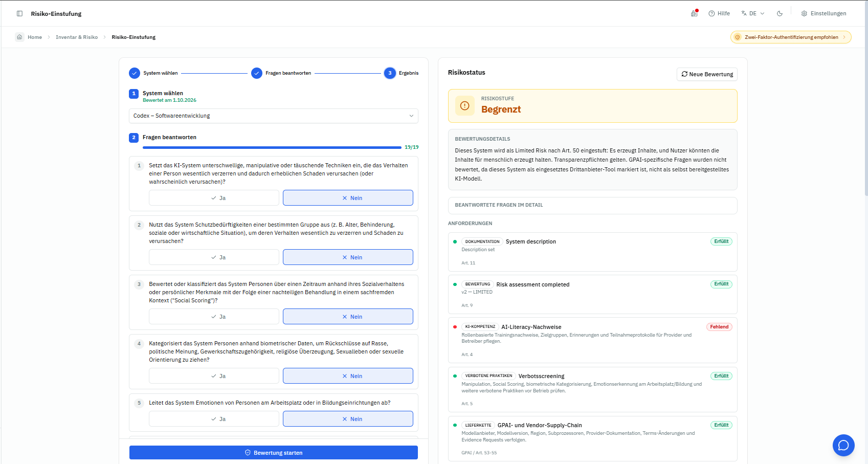Toggle the sidebar panel icon
868x464 pixels.
coord(19,13)
